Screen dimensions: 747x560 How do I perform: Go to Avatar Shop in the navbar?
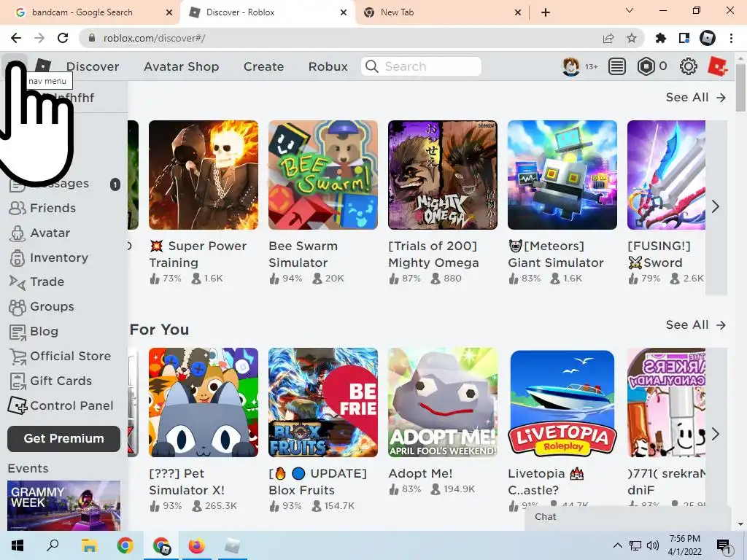(181, 66)
